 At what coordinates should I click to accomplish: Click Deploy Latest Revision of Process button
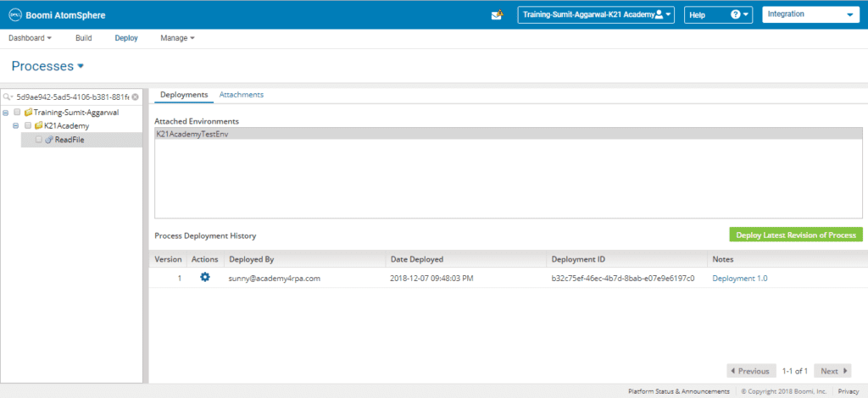(796, 235)
